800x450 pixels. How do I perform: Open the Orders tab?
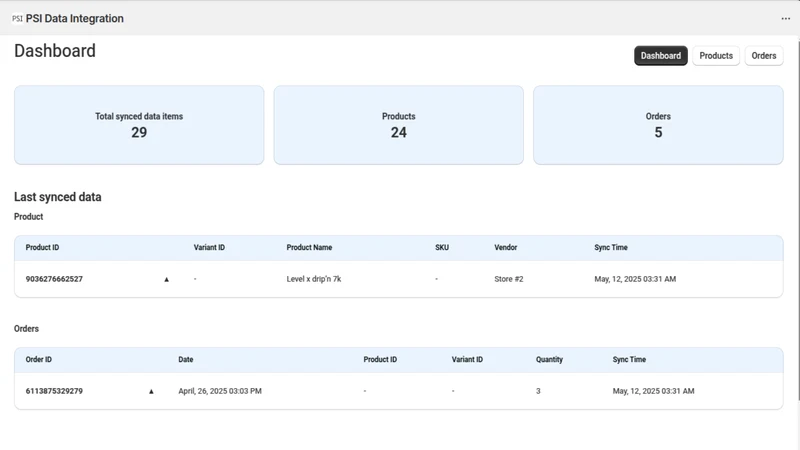click(764, 56)
